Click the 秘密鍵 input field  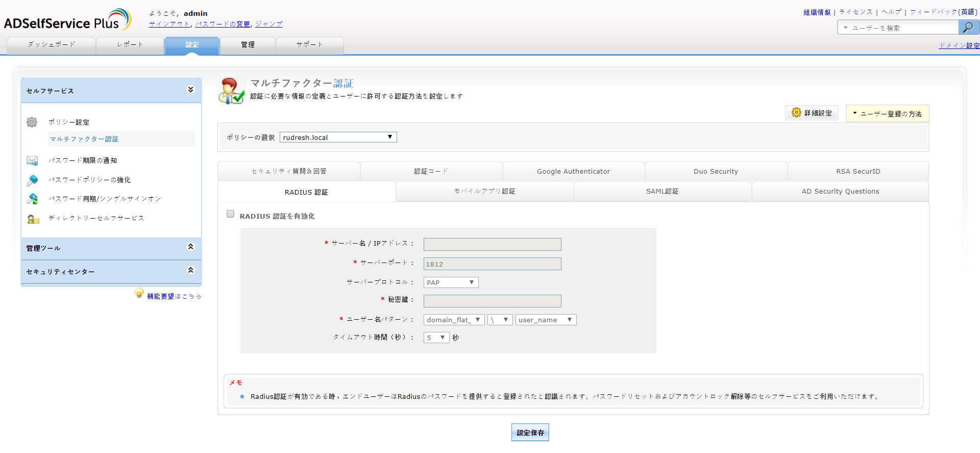(x=492, y=301)
